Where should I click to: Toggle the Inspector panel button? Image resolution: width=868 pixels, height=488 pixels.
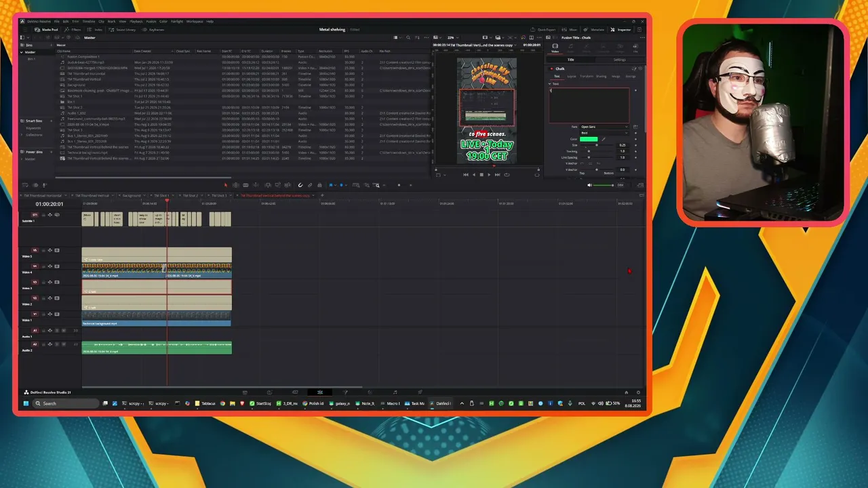pyautogui.click(x=621, y=30)
